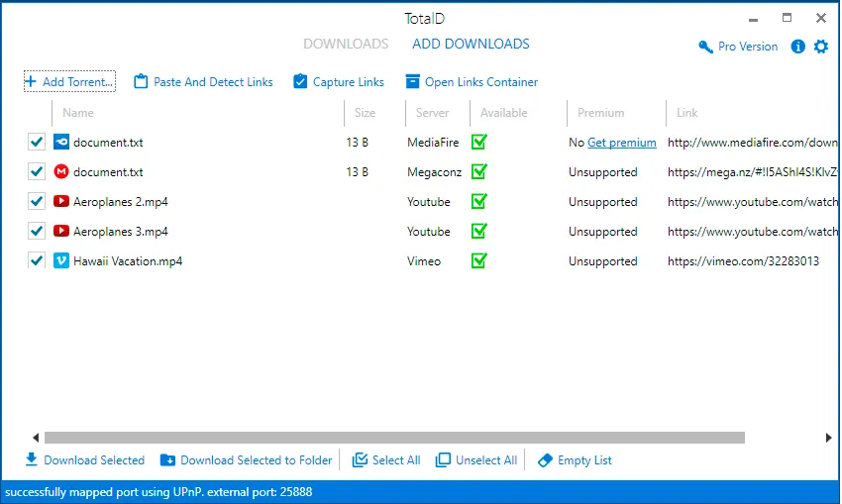
Task: Click the green available checkmark in MediaFire row
Action: (479, 142)
